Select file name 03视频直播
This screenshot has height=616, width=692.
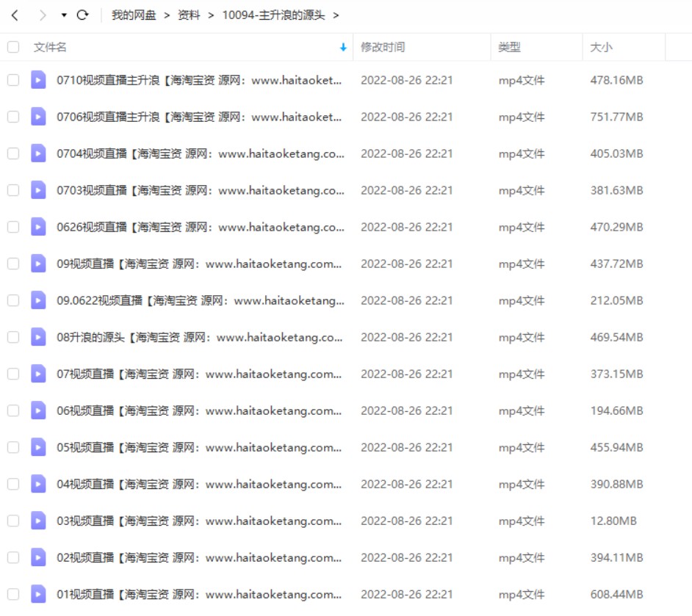coord(199,521)
